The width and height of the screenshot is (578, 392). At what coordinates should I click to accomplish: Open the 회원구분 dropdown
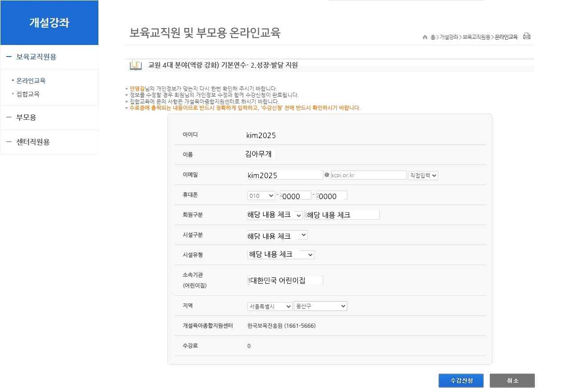[275, 215]
